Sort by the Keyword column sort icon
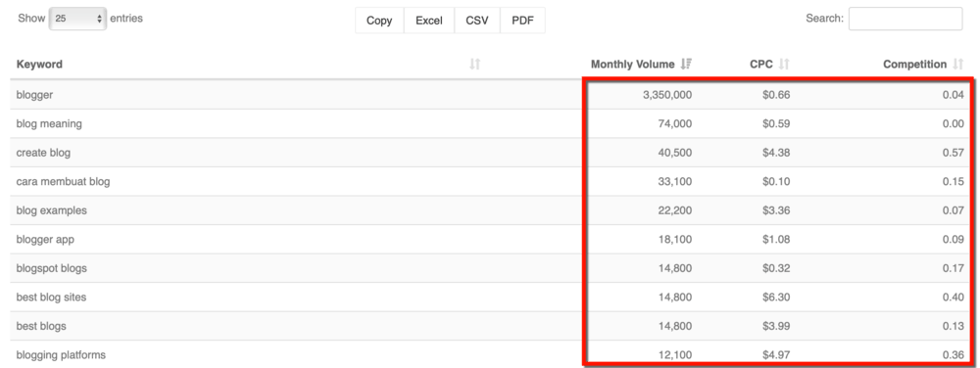Viewport: 980px width, 368px height. (475, 64)
